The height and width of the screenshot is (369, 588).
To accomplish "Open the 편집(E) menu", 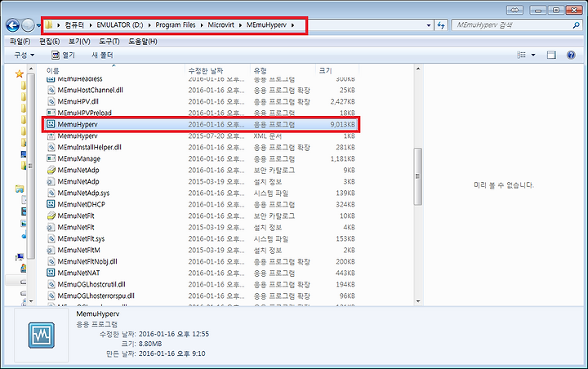I will point(50,42).
